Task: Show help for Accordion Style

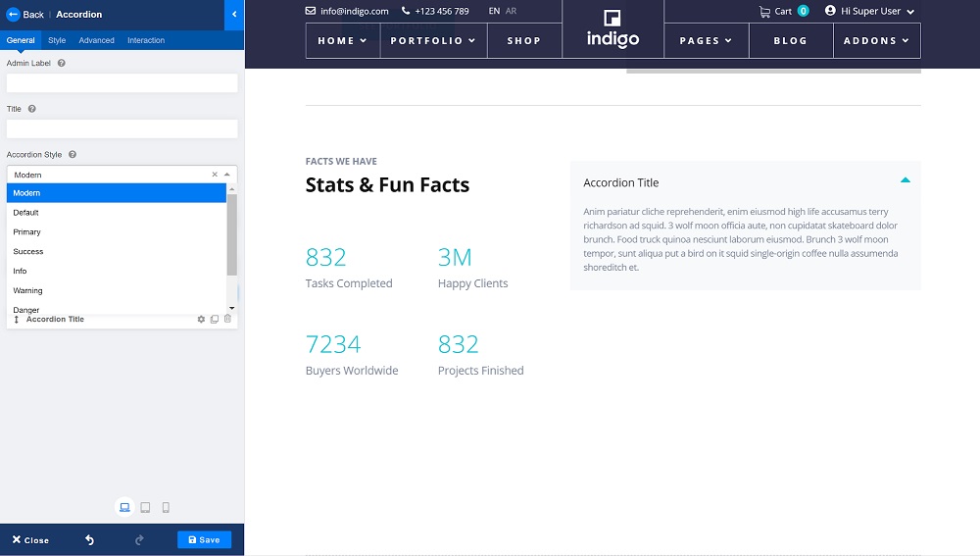Action: 73,155
